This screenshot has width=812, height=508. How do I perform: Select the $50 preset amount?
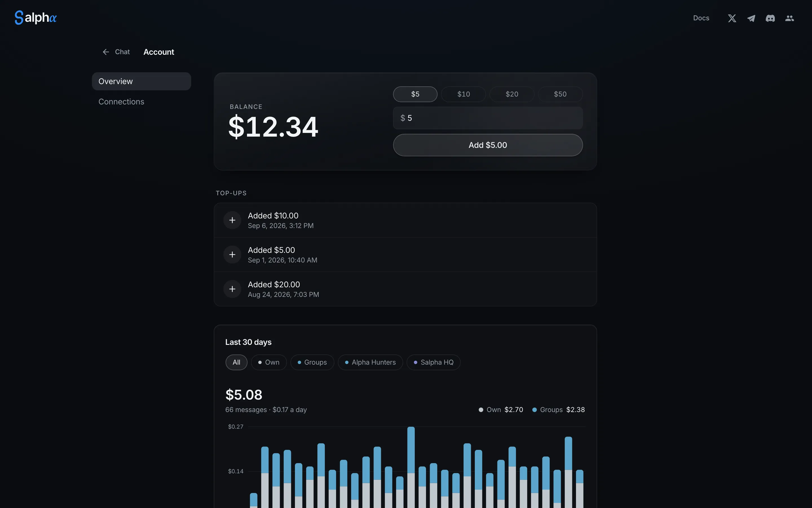click(560, 94)
